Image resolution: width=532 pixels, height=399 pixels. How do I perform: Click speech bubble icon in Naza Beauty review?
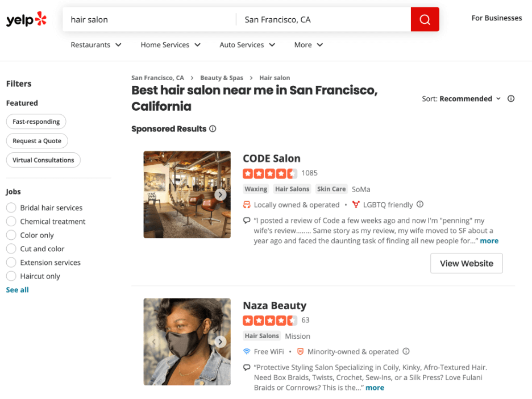[247, 367]
